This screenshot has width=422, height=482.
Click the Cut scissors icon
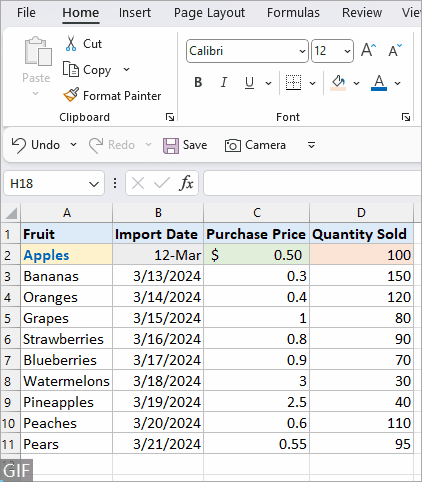(x=71, y=44)
